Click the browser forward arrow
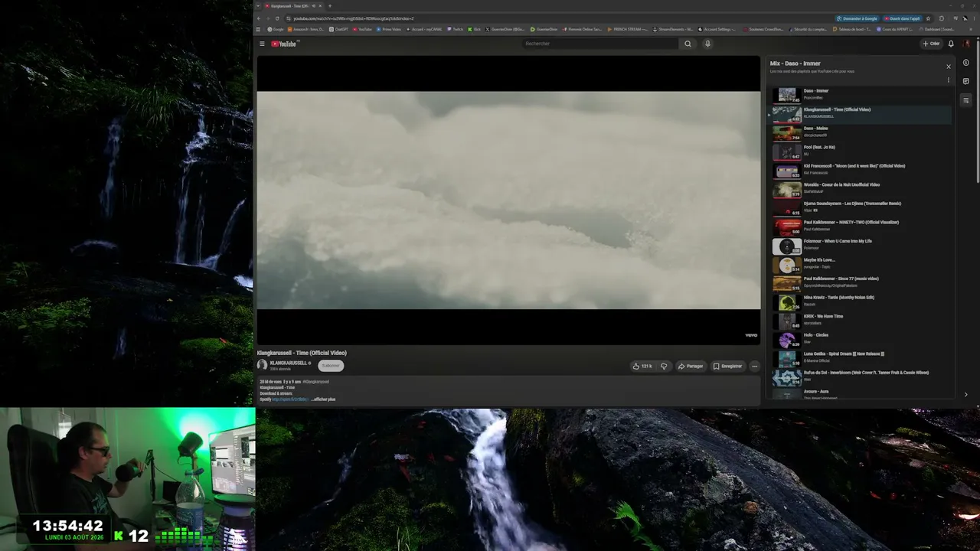This screenshot has width=980, height=551. (x=267, y=18)
